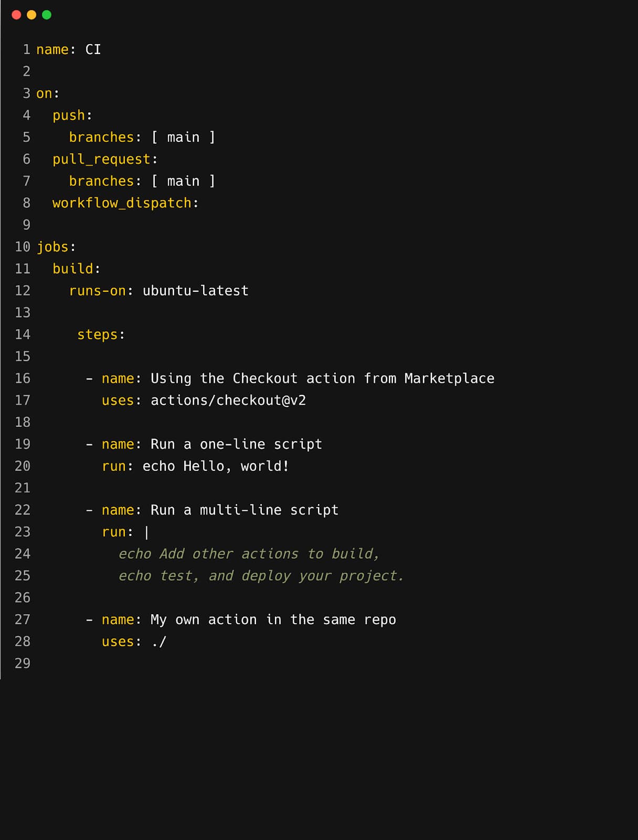This screenshot has width=638, height=840.
Task: Click 'ubuntu-latest' runner value
Action: pos(195,291)
